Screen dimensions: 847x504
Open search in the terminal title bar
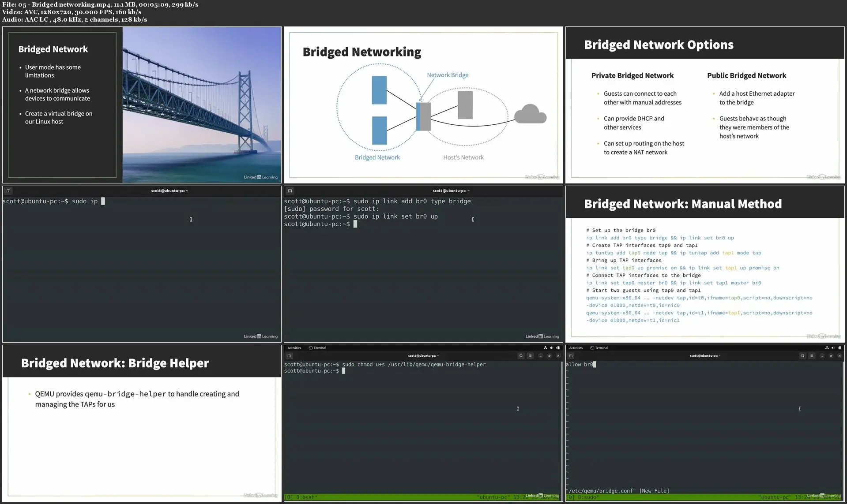coord(521,356)
